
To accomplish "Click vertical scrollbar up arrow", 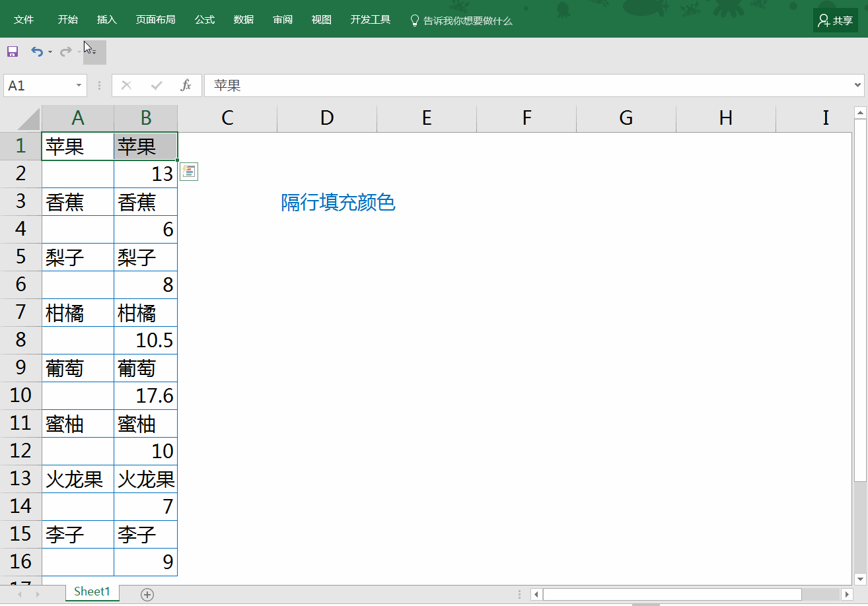I will (860, 113).
